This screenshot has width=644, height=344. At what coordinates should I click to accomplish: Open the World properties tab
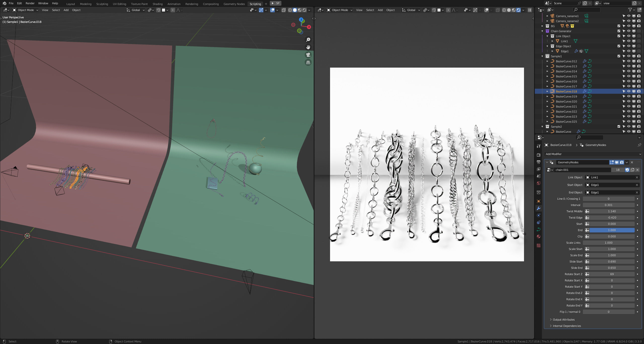(x=539, y=183)
